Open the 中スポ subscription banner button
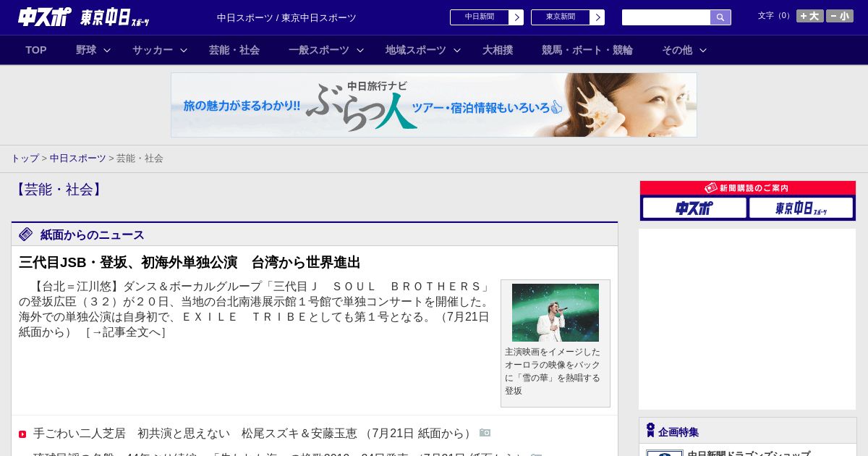The height and width of the screenshot is (456, 868). coord(694,208)
